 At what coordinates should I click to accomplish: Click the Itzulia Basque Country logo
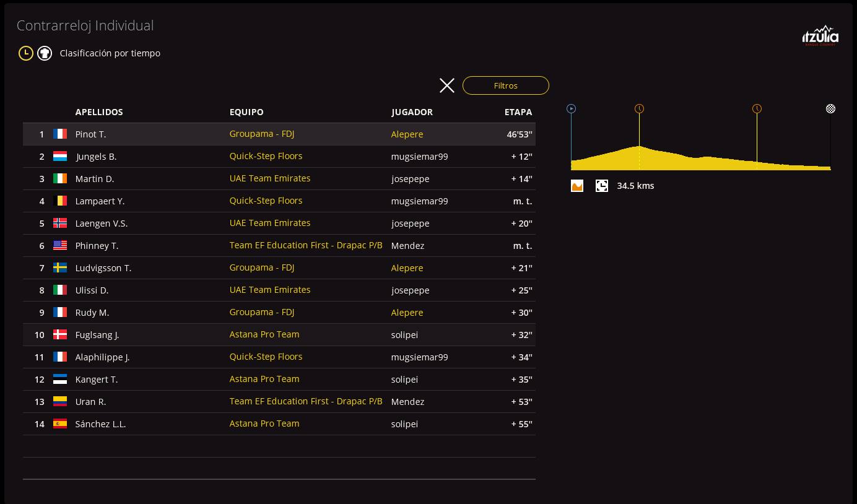click(820, 36)
